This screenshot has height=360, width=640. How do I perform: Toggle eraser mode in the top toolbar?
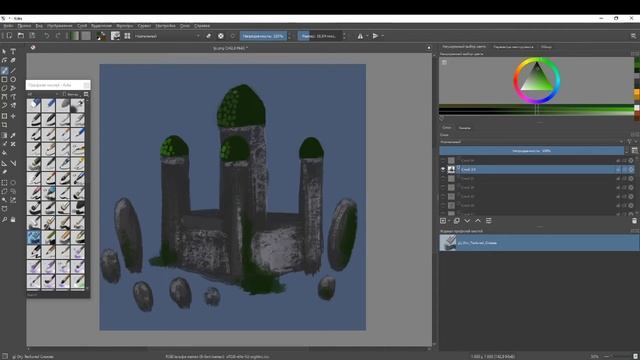point(209,36)
